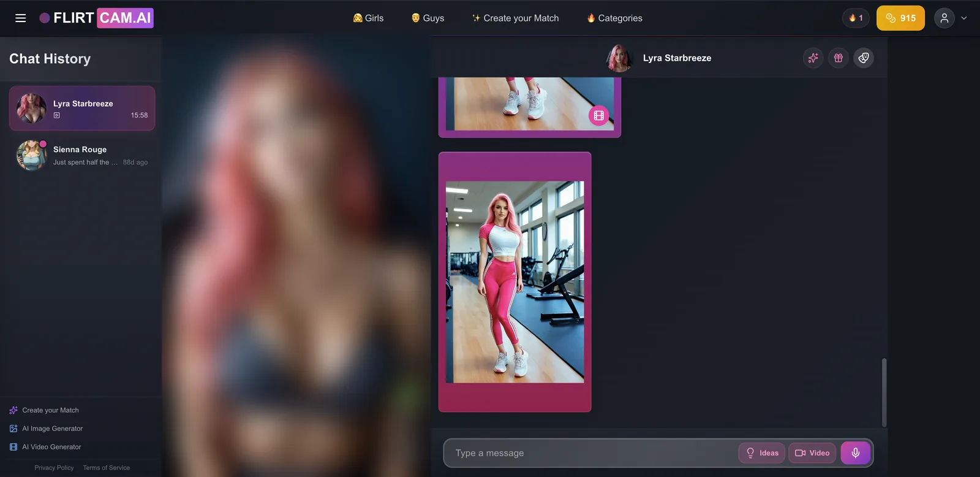Open the 915 coins balance
The width and height of the screenshot is (980, 477).
click(x=900, y=18)
